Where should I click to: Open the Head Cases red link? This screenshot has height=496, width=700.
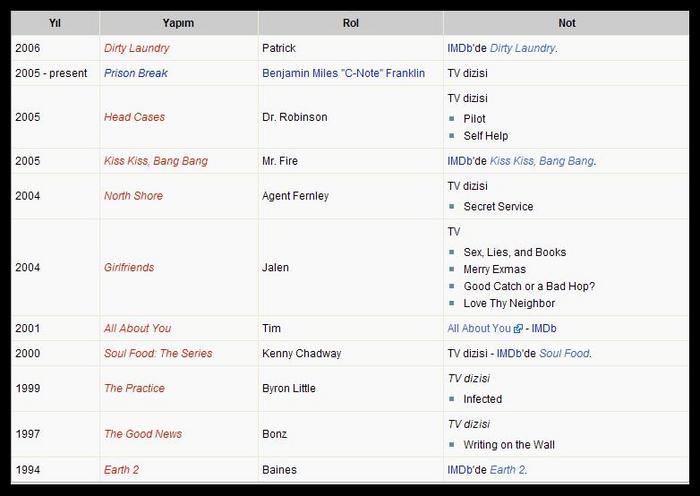click(134, 117)
